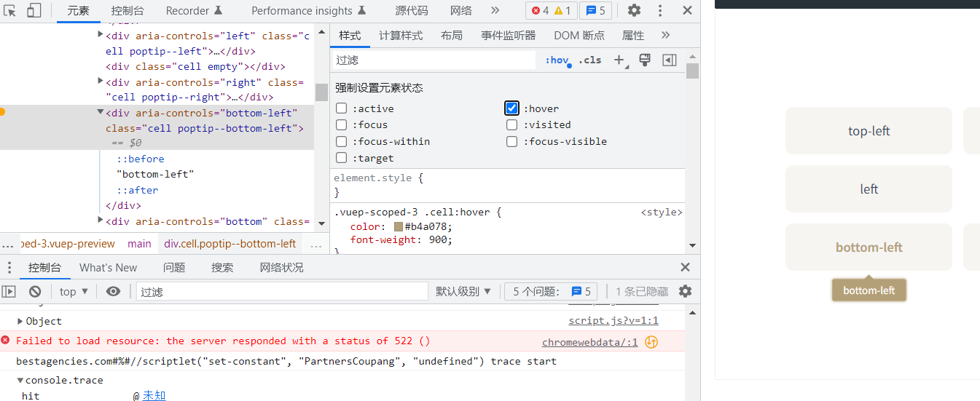Click the red error icon in console row
The width and height of the screenshot is (980, 401).
[5, 341]
